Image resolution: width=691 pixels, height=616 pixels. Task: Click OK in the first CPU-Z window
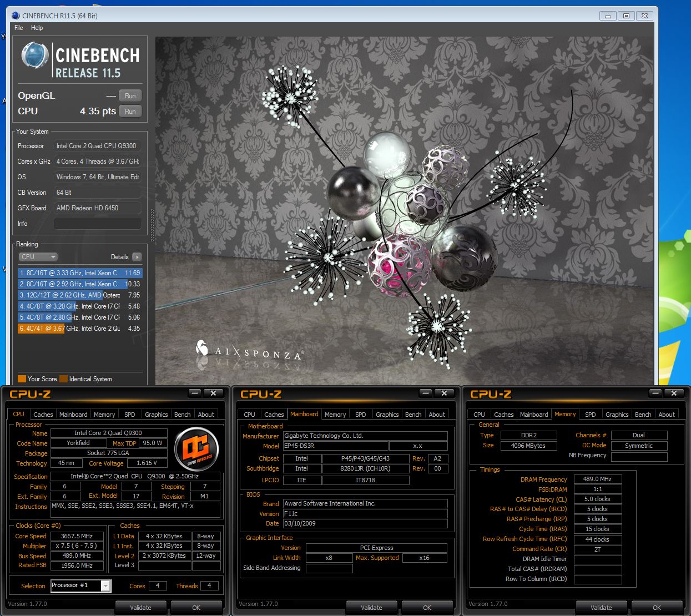(x=196, y=608)
